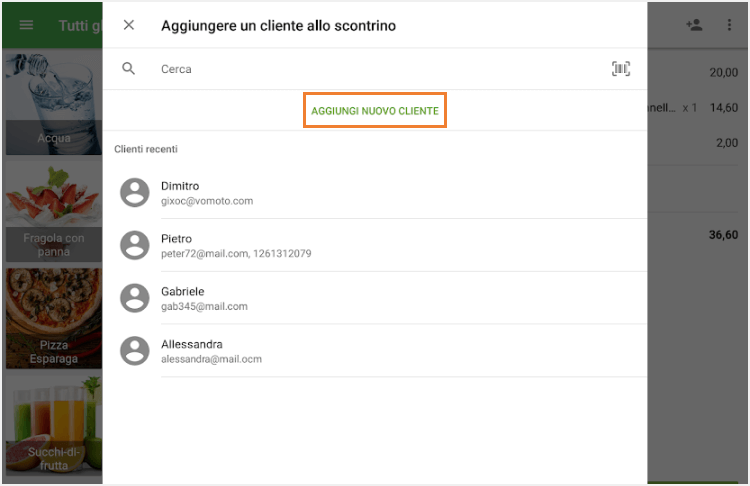The height and width of the screenshot is (486, 750).
Task: Click peter72@mail.com contact details
Action: [x=236, y=254]
